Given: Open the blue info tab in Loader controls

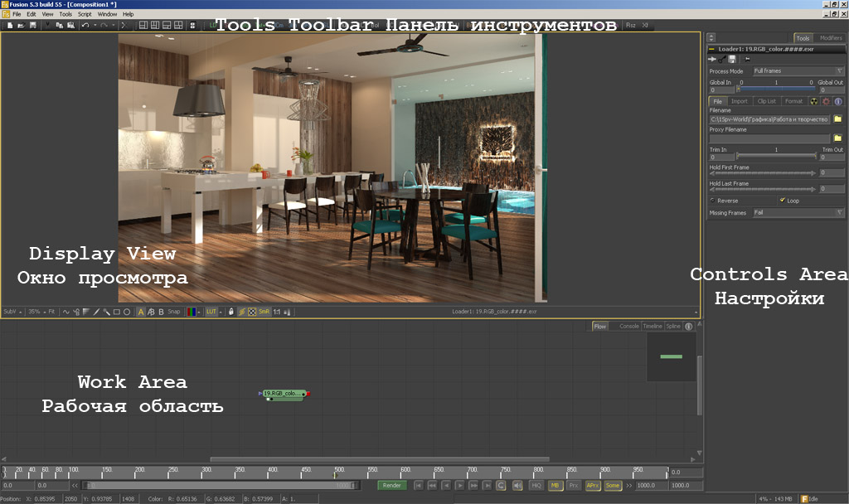Looking at the screenshot, I should click(838, 101).
